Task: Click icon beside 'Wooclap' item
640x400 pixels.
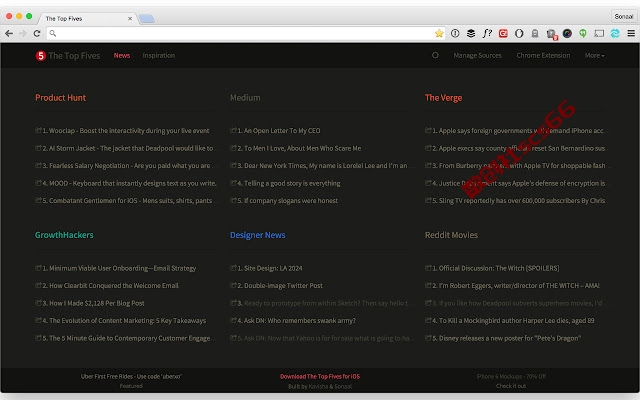Action: pos(38,130)
